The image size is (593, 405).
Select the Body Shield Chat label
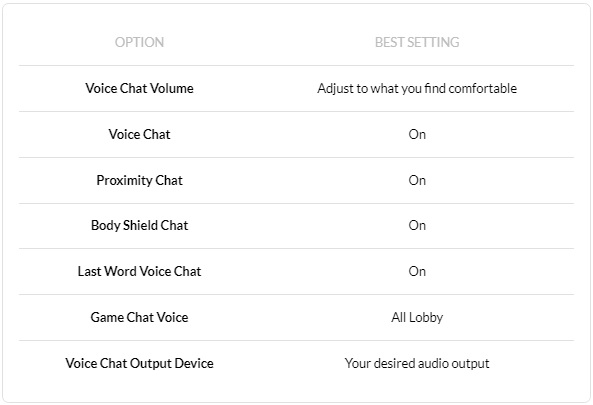tap(139, 225)
